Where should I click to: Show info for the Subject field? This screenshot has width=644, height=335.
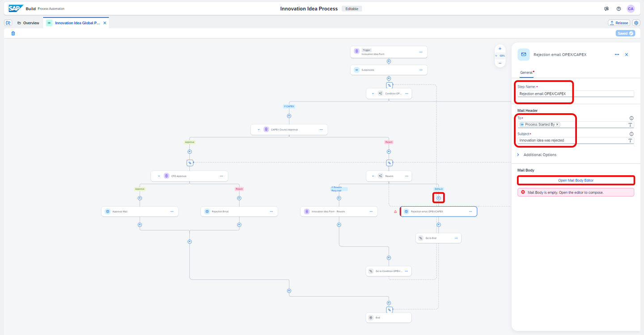click(631, 134)
